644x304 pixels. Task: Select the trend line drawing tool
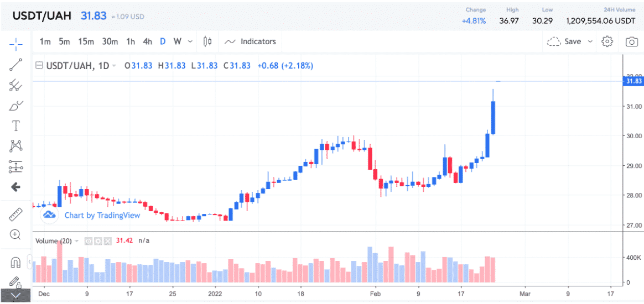click(15, 65)
